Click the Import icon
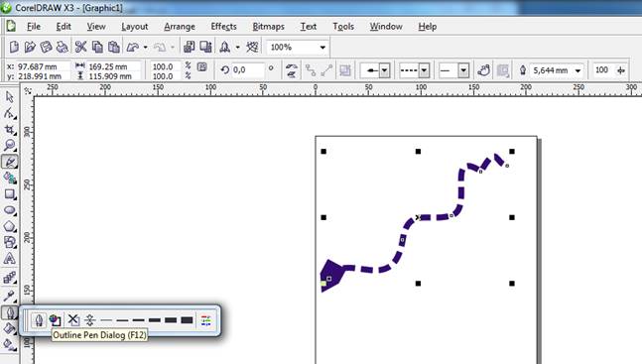The image size is (642, 364). coord(189,47)
